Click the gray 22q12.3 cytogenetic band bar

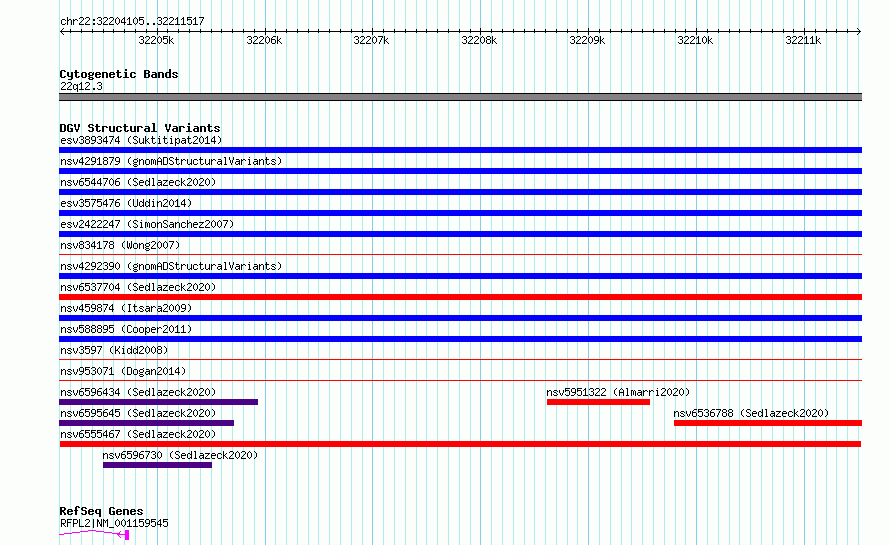(460, 97)
